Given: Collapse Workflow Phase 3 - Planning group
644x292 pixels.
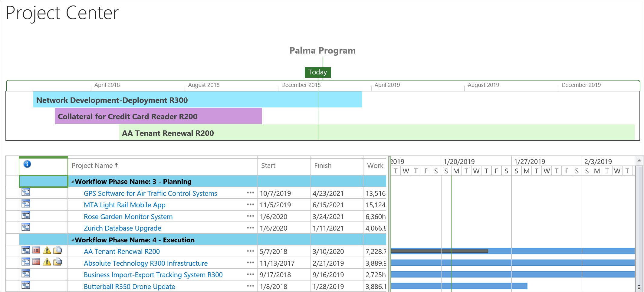Looking at the screenshot, I should pyautogui.click(x=72, y=182).
